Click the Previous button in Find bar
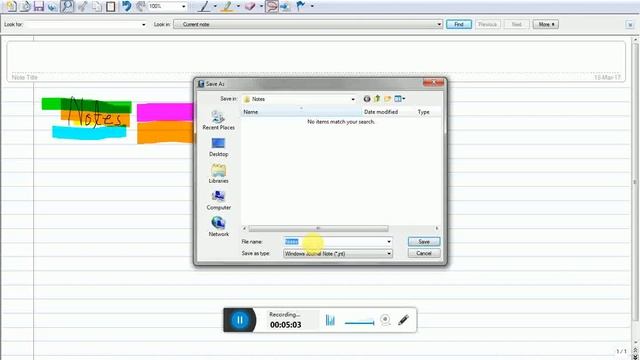640x360 pixels. tap(487, 24)
